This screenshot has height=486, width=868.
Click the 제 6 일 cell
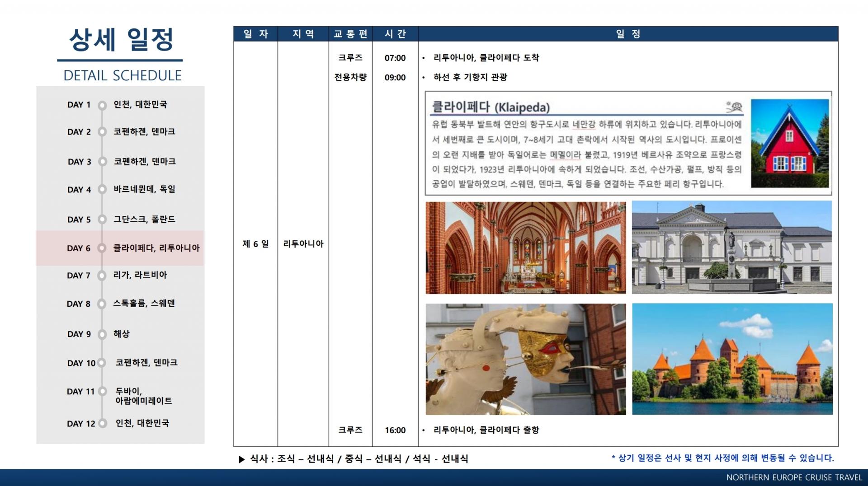point(255,244)
